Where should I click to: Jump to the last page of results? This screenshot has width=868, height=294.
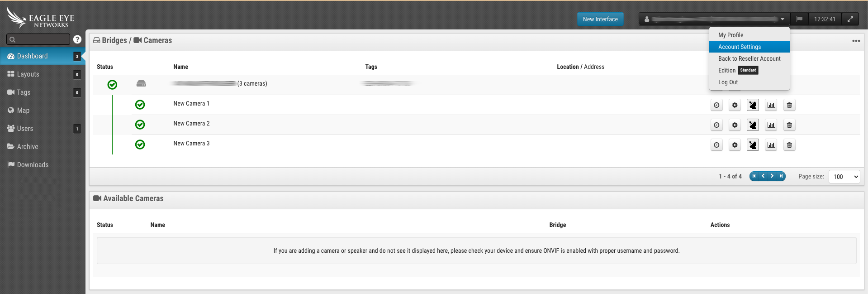pyautogui.click(x=781, y=176)
